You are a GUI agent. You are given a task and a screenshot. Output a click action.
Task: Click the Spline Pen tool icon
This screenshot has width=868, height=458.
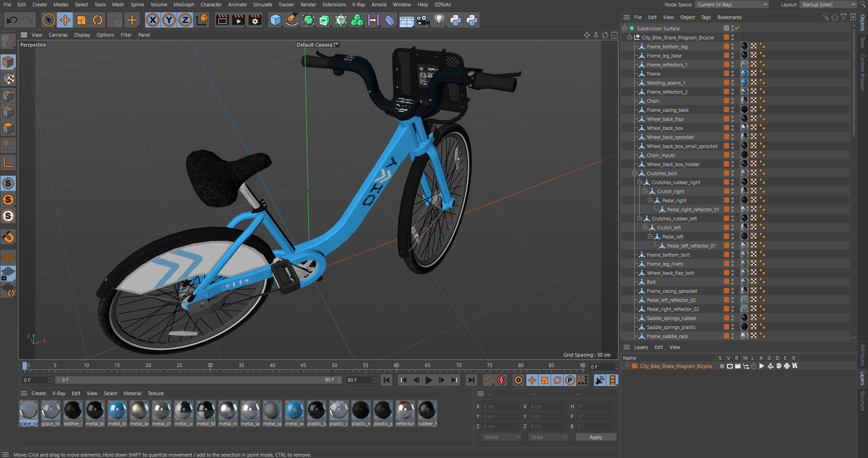(292, 20)
